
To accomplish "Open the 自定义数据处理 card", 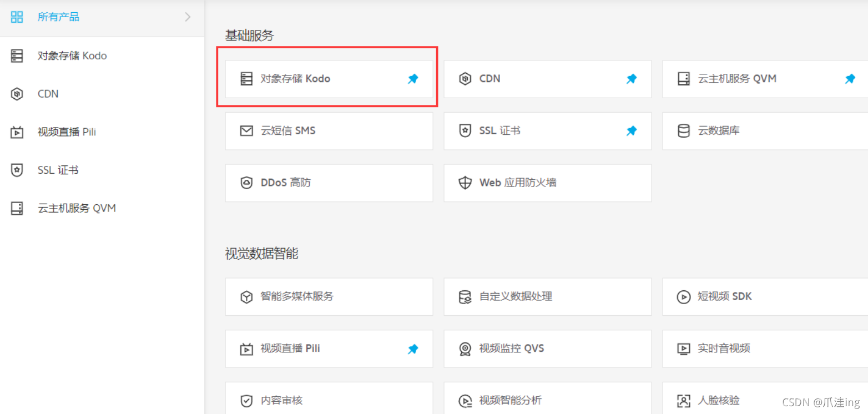I will 548,296.
